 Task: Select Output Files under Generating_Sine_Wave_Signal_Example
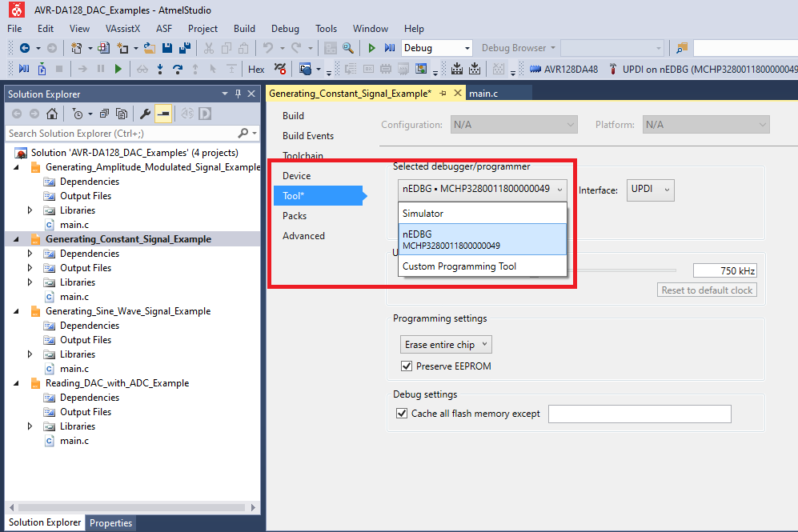(x=86, y=340)
